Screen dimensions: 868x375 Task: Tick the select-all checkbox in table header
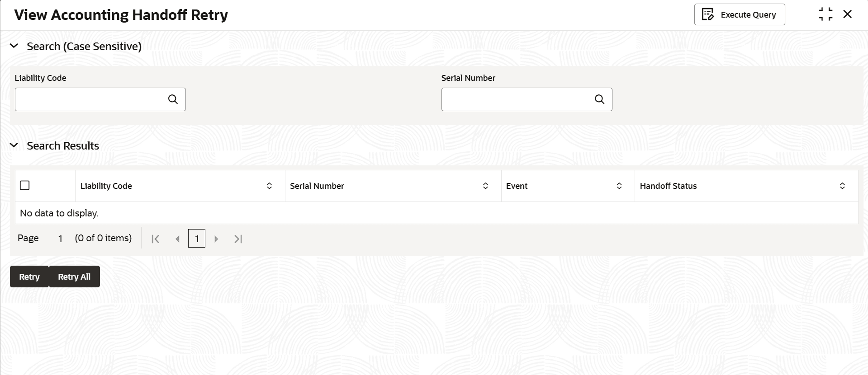(25, 185)
